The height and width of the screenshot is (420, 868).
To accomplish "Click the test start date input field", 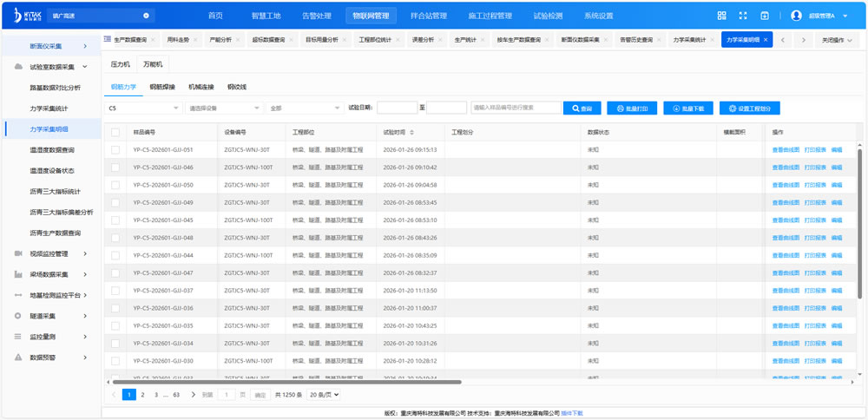I will (397, 108).
